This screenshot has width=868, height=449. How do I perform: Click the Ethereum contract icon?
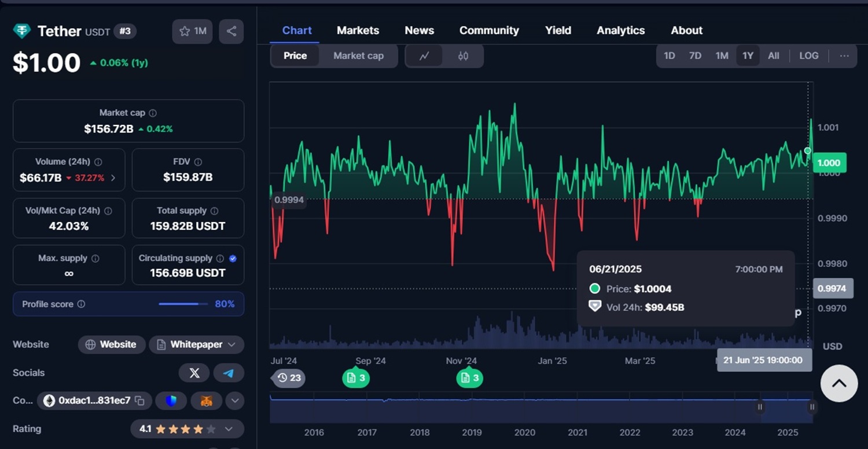click(x=49, y=400)
